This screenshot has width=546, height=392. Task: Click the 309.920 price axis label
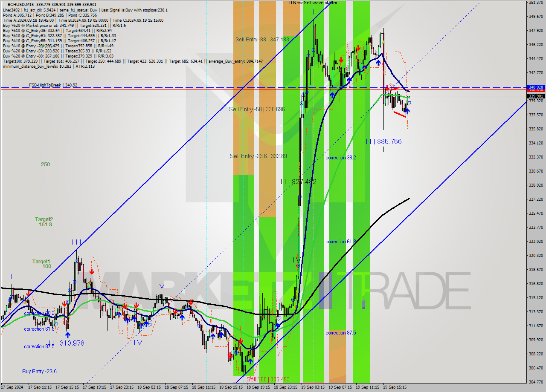point(536,340)
